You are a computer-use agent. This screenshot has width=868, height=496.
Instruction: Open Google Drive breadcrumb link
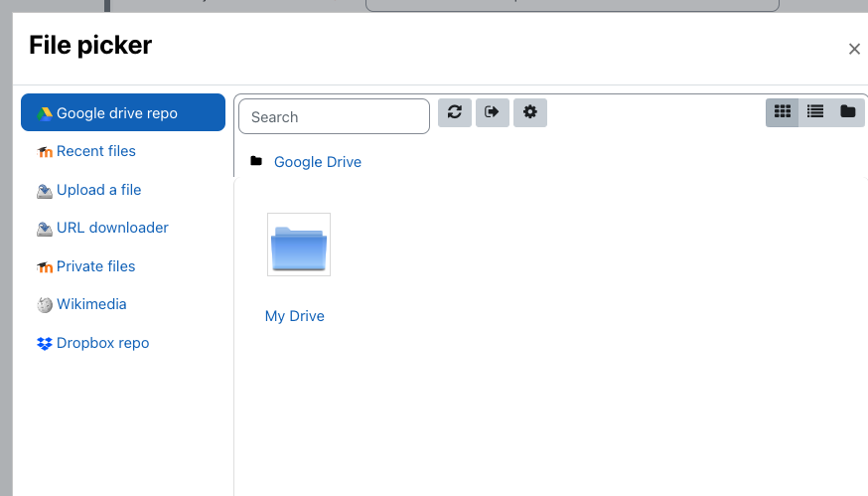(x=318, y=162)
